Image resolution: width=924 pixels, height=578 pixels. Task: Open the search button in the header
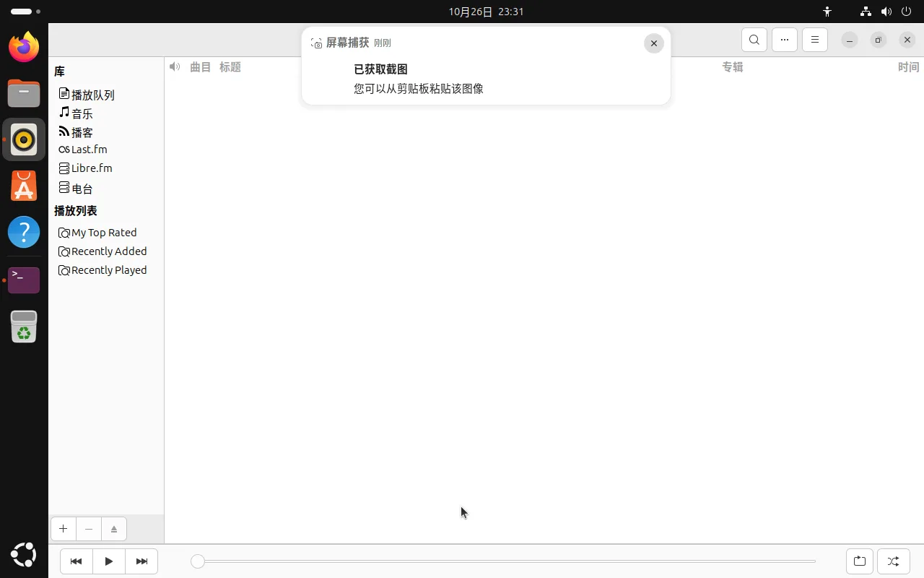coord(754,40)
